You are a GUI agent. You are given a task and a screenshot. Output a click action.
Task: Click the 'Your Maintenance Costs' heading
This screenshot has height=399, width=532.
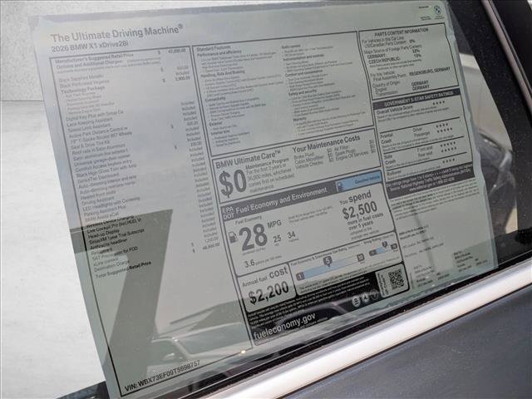pos(326,144)
